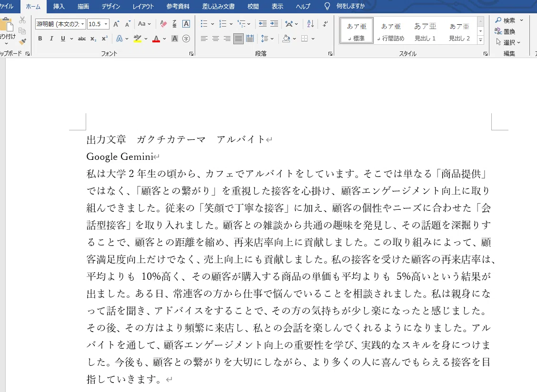Expand the styles gallery (more) arrow
Image resolution: width=537 pixels, height=392 pixels.
tap(480, 40)
